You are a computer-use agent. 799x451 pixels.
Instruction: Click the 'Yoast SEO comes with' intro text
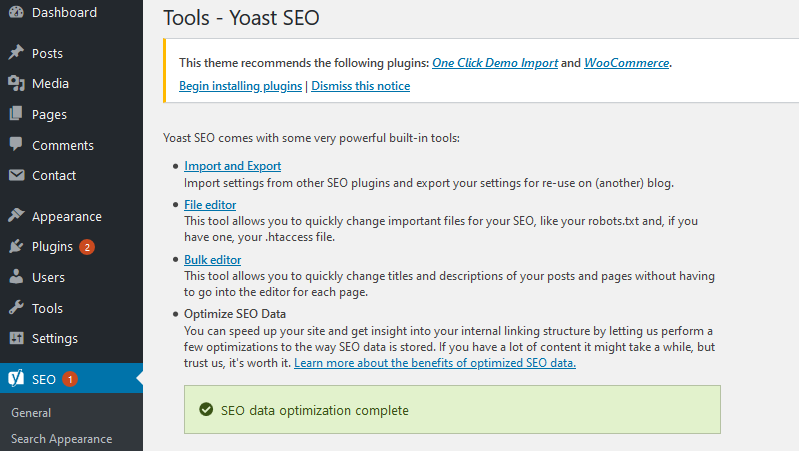click(x=311, y=138)
